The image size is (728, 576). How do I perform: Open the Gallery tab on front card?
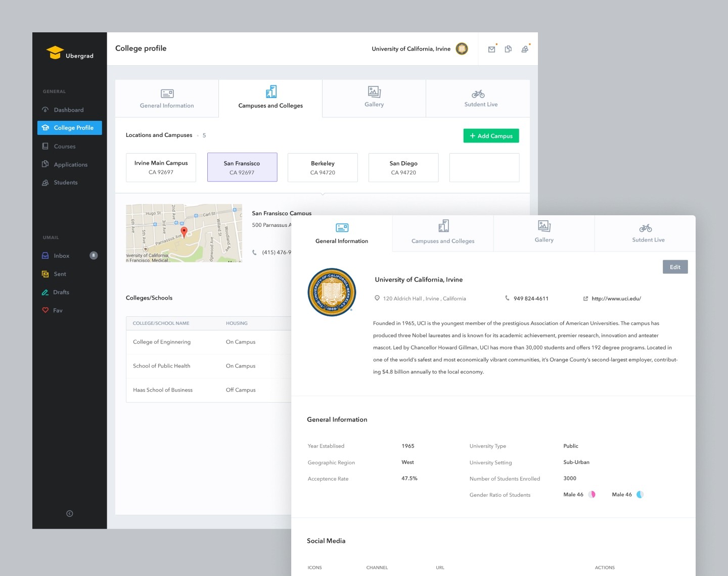coord(544,233)
